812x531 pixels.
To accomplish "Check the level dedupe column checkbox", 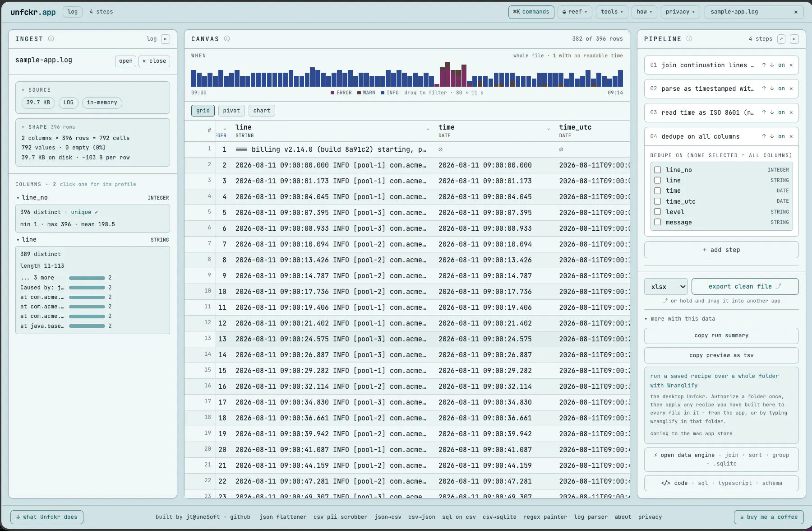I will [x=657, y=212].
